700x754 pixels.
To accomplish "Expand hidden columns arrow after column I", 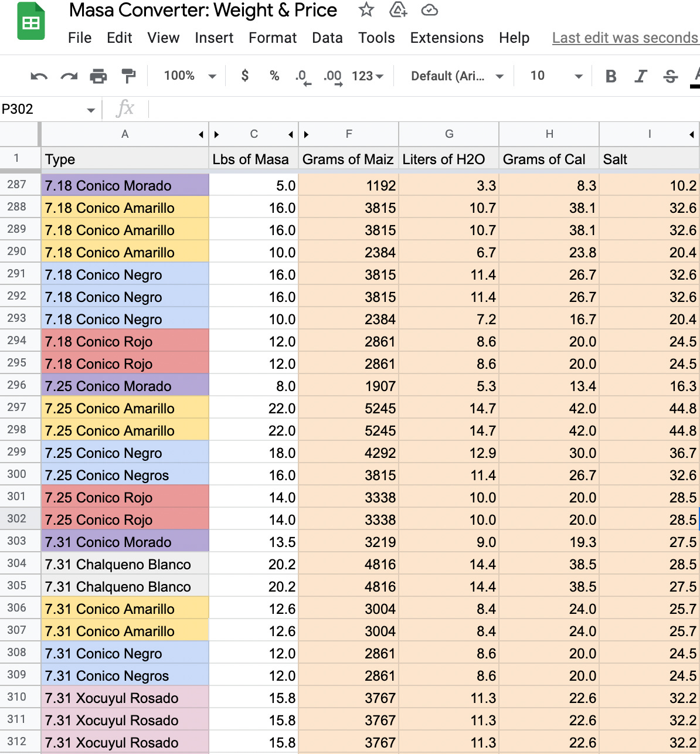I will click(692, 135).
